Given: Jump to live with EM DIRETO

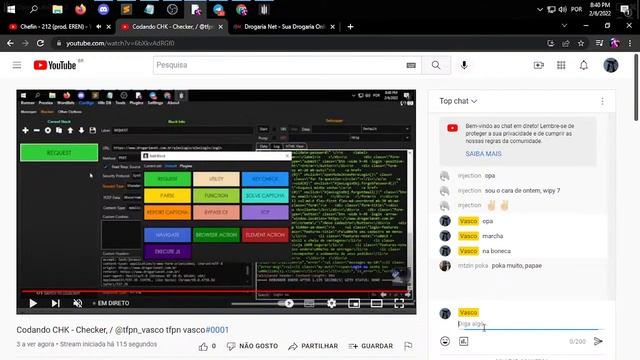Looking at the screenshot, I should [111, 303].
